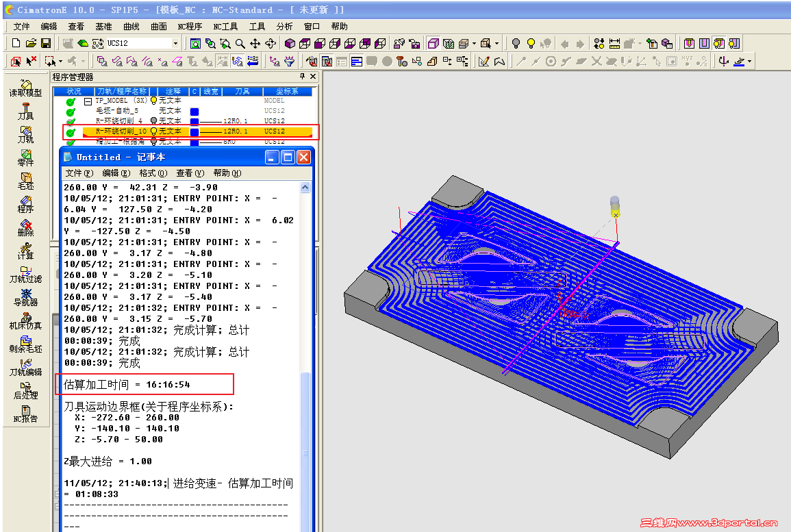Click Notepad scrollbar up arrow
Screen dimensions: 791x532
(305, 187)
